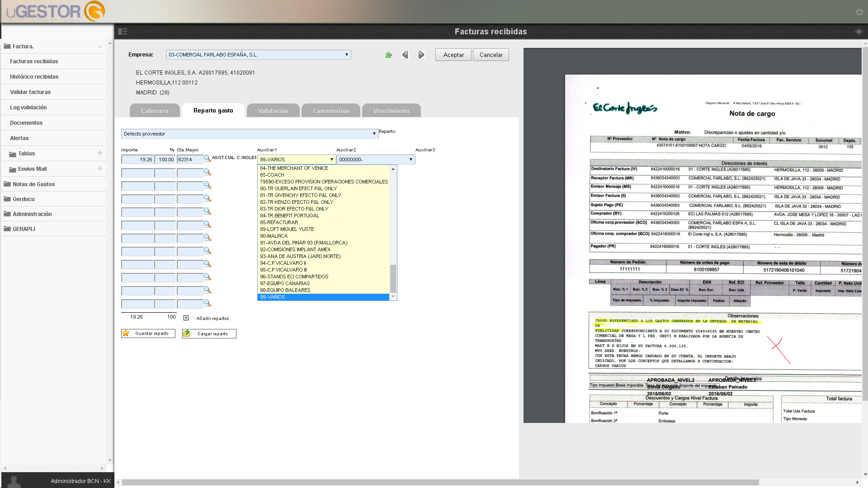Click the GERAPLI folder icon
Viewport: 868px width, 488px height.
pos(7,229)
